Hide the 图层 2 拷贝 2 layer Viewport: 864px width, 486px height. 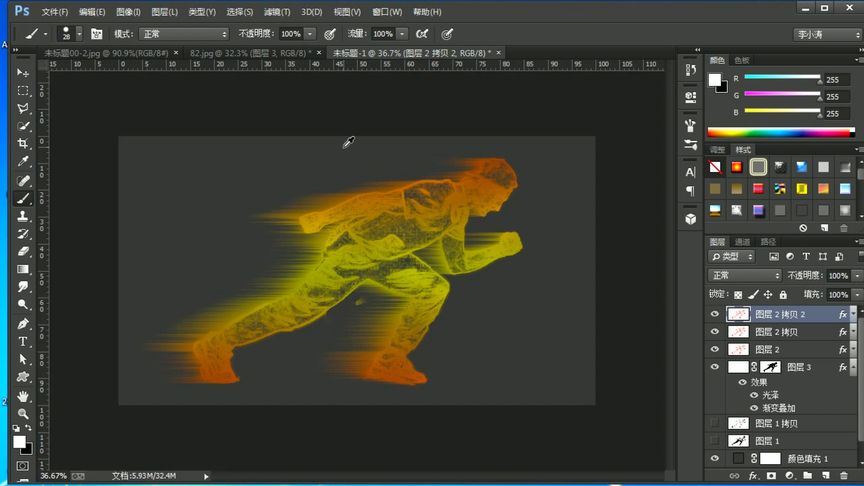[x=714, y=314]
